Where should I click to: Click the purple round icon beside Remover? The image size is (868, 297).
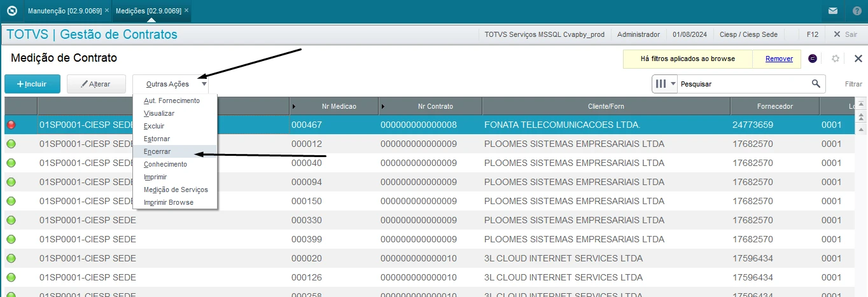pos(813,59)
